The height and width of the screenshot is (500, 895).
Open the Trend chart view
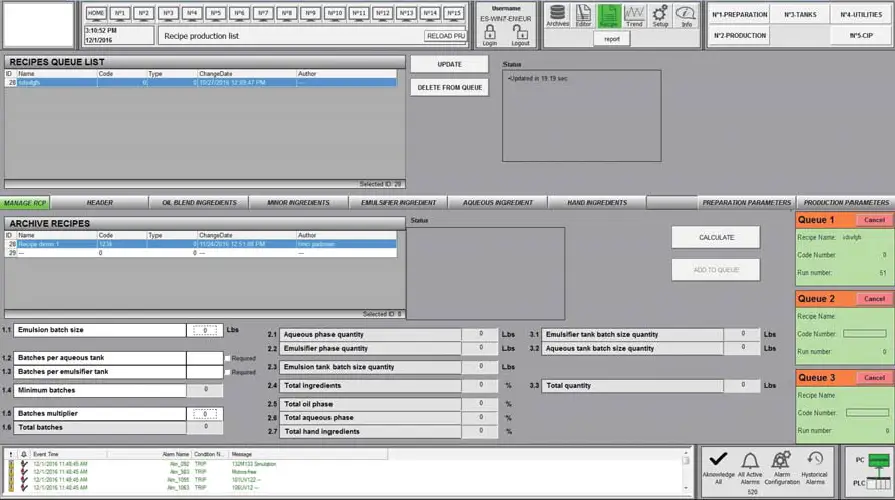634,15
